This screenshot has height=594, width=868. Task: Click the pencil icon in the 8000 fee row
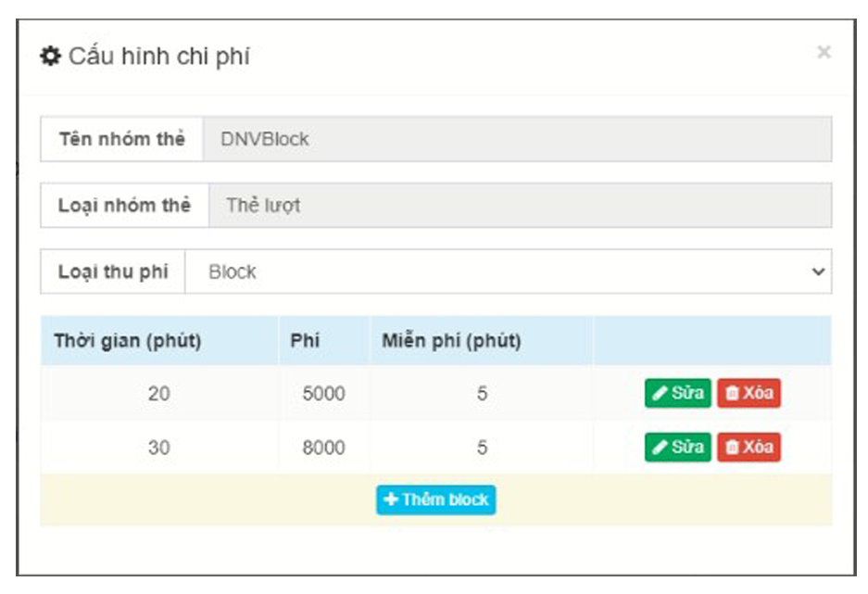coord(660,448)
